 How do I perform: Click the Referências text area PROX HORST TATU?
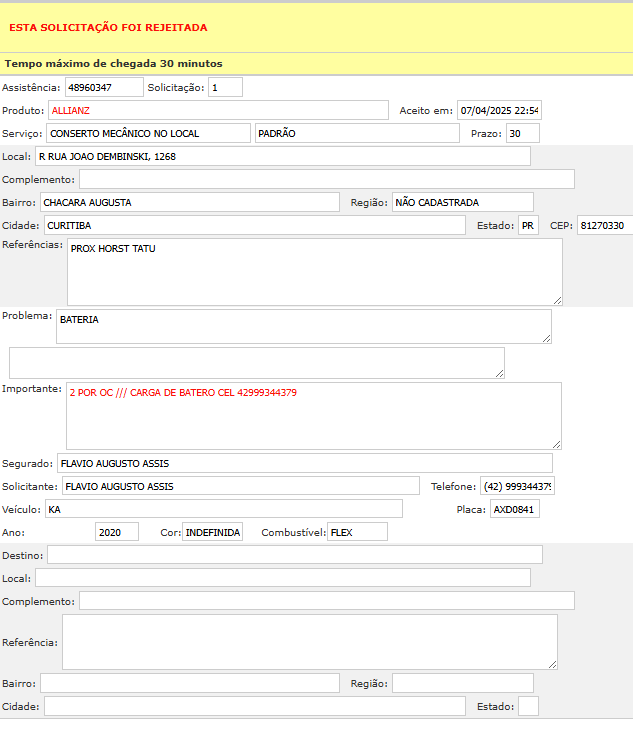(x=314, y=271)
